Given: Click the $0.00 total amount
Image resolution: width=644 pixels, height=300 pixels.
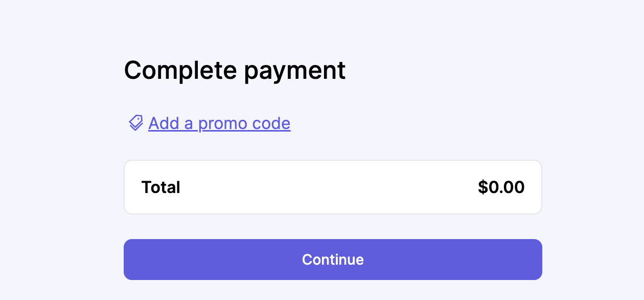Looking at the screenshot, I should point(501,187).
